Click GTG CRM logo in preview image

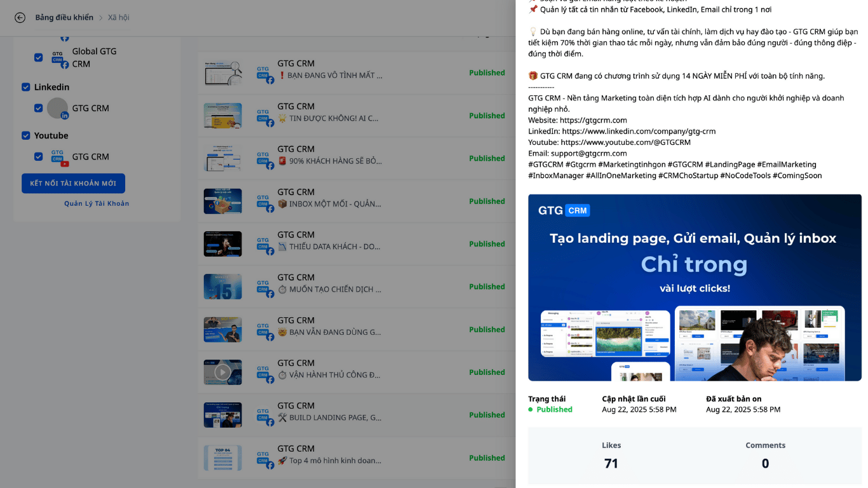pyautogui.click(x=564, y=210)
